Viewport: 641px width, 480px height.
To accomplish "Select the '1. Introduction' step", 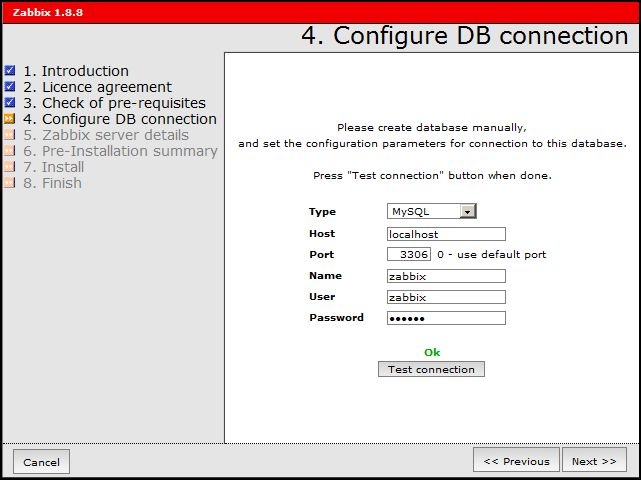I will coord(76,71).
